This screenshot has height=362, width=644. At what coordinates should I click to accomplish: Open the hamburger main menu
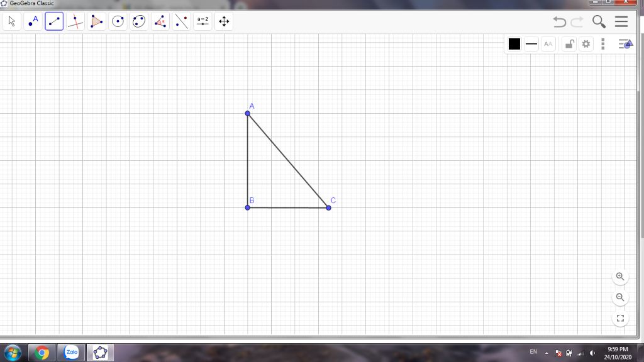pos(621,21)
